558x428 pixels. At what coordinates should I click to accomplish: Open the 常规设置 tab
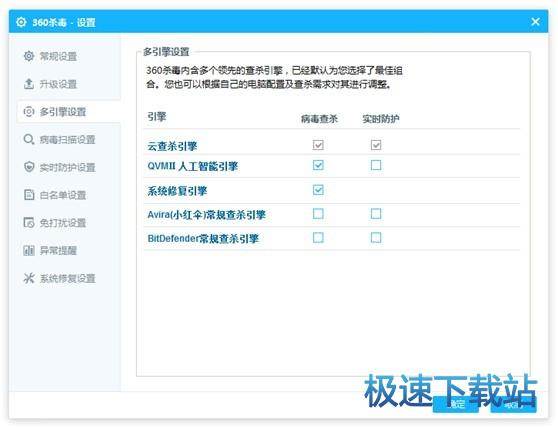69,56
